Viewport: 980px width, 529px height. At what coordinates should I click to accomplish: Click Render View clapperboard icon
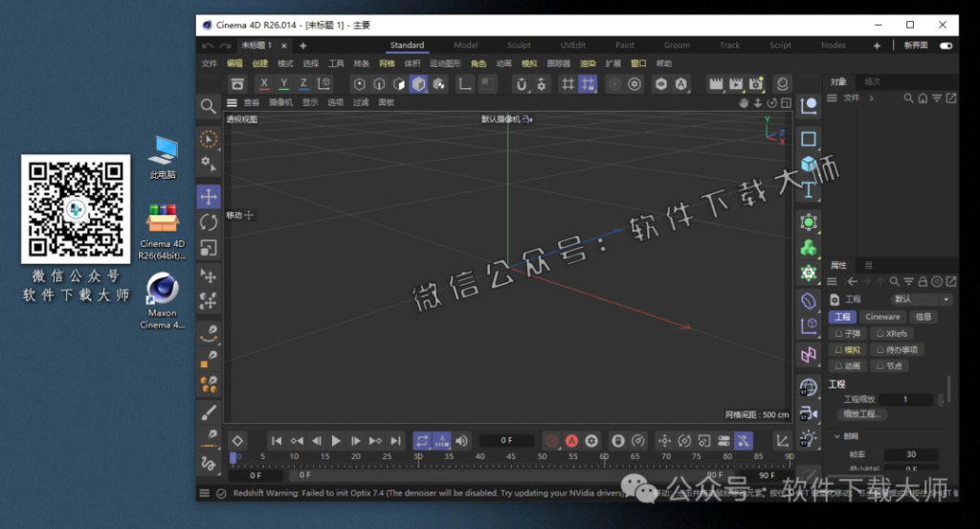coord(716,83)
